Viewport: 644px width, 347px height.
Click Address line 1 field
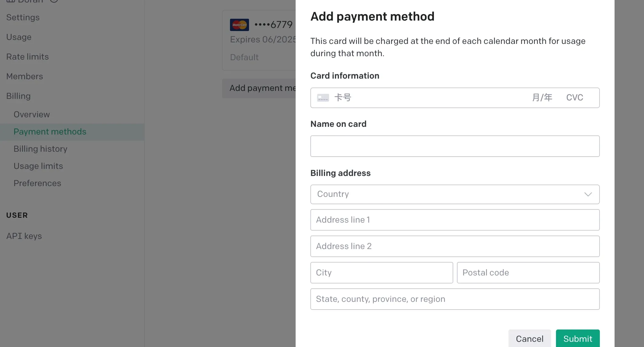455,220
